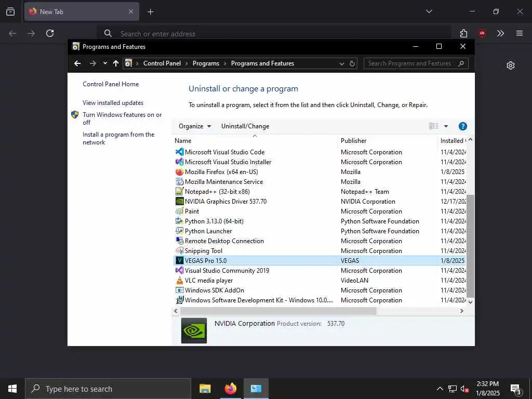Viewport: 532px width, 399px height.
Task: Click Programs and Features breadcrumb segment
Action: coord(262,63)
